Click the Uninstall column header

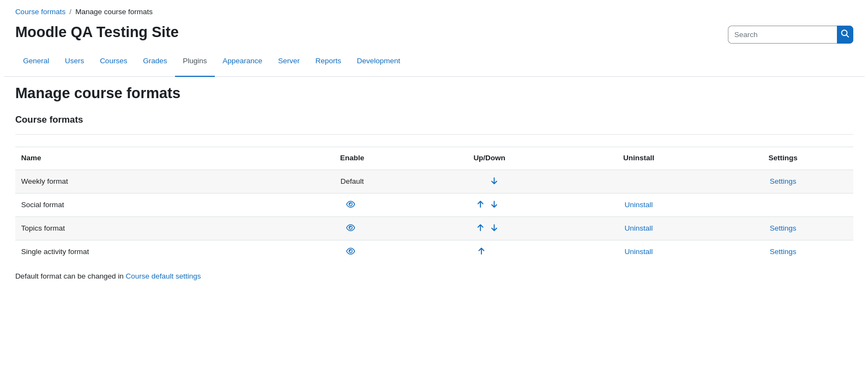(x=638, y=158)
